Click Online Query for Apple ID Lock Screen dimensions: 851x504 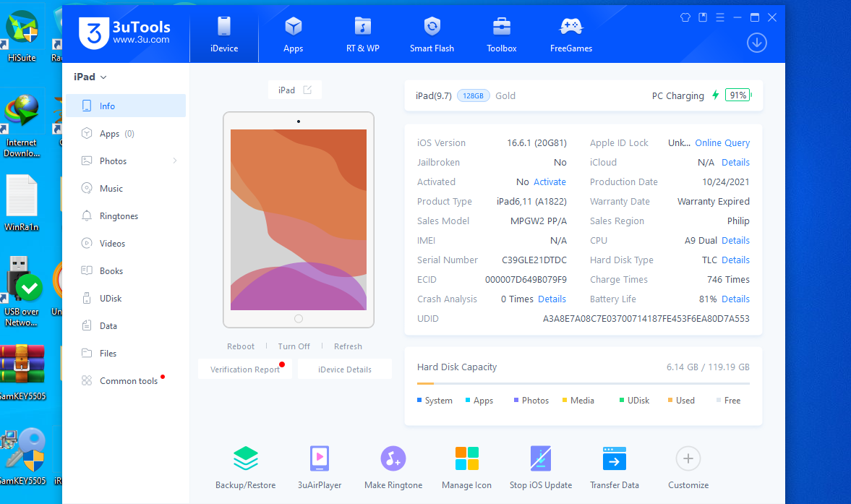tap(722, 142)
